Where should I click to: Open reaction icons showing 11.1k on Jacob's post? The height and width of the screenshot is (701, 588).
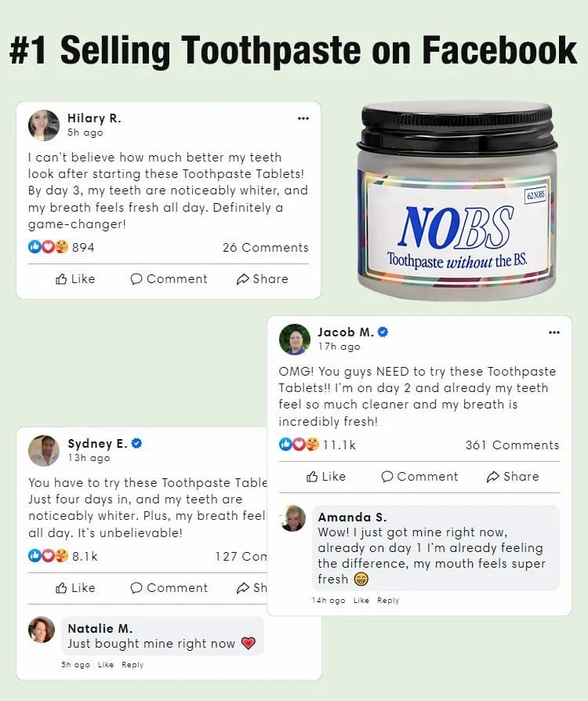[x=299, y=445]
